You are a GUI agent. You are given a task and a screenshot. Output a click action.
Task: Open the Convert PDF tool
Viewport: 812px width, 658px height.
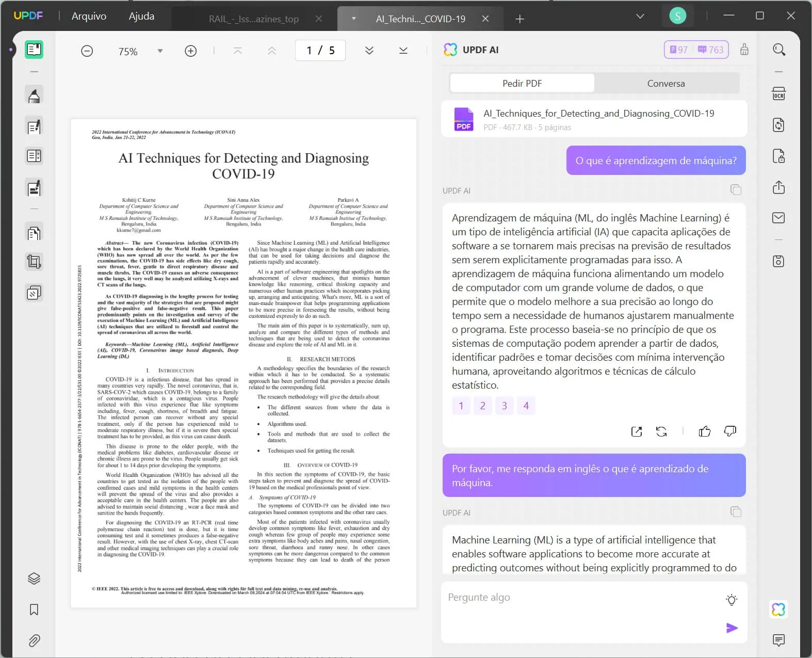pyautogui.click(x=779, y=125)
